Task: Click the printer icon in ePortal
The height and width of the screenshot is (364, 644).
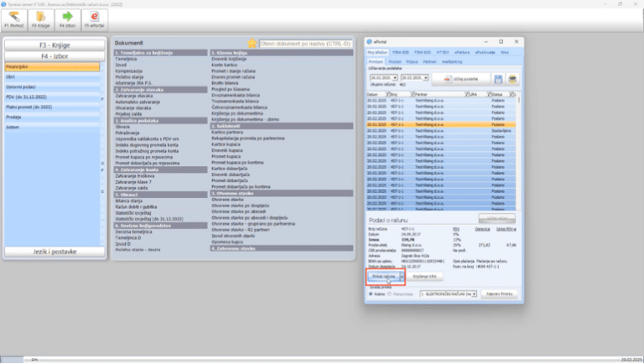Action: 513,79
